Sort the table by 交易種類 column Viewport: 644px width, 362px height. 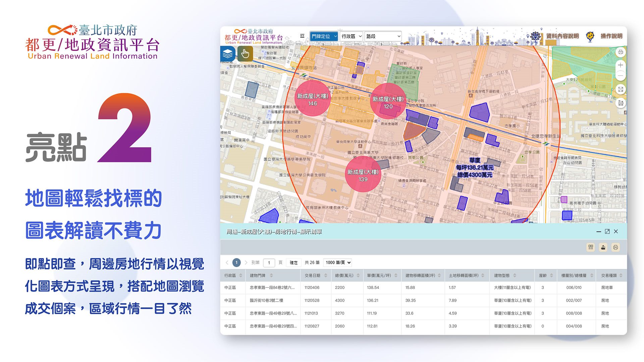tap(621, 276)
